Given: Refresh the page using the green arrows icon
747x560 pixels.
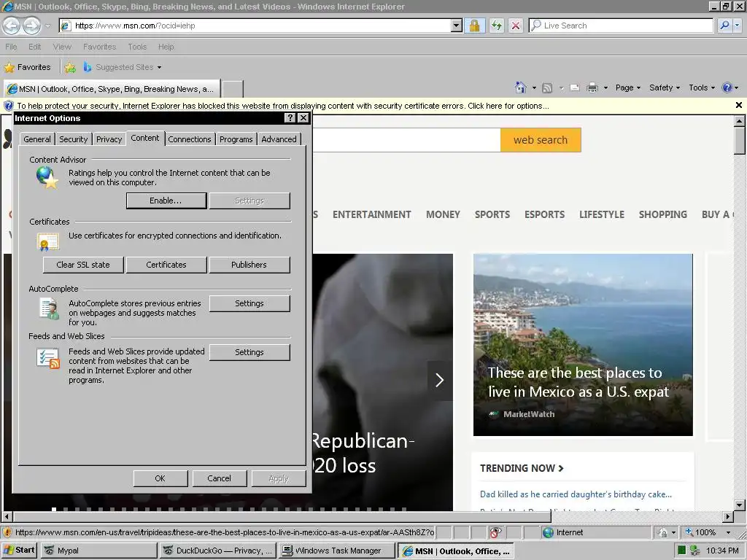Looking at the screenshot, I should pos(496,26).
